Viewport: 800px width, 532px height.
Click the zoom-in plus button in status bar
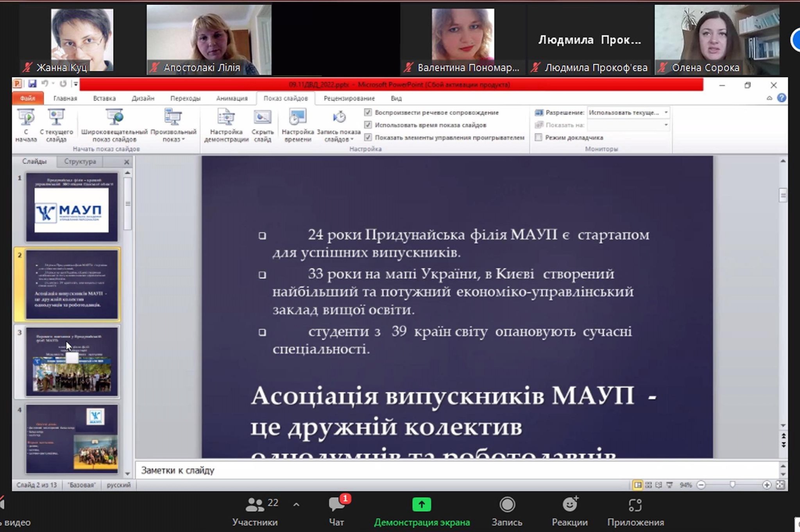tap(766, 485)
